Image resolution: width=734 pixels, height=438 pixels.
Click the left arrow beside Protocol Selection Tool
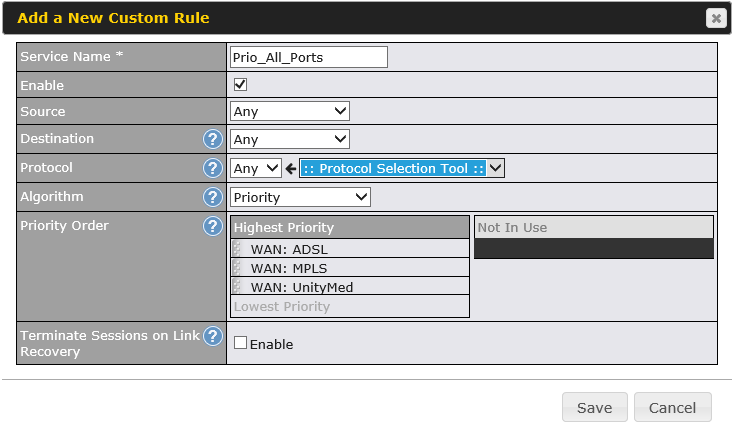(x=291, y=168)
